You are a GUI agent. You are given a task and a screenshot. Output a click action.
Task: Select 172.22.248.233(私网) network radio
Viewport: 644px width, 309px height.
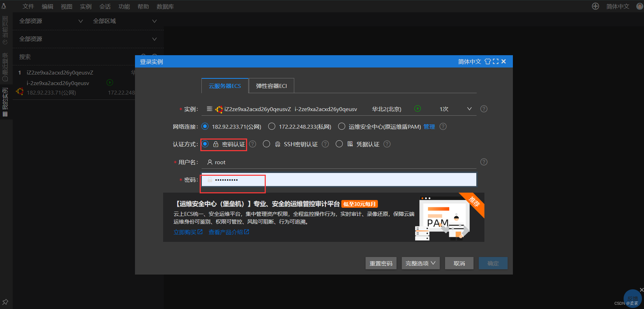[272, 126]
